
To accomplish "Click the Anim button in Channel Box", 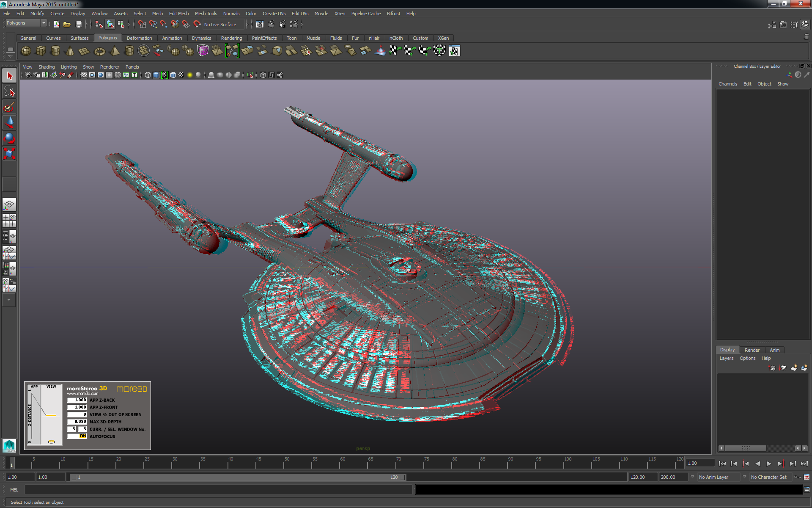I will tap(775, 349).
